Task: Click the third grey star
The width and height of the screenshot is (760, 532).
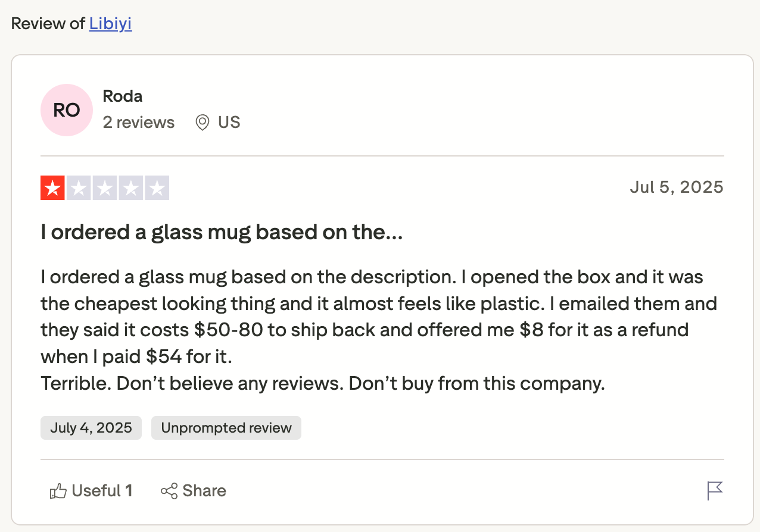Action: click(x=105, y=188)
